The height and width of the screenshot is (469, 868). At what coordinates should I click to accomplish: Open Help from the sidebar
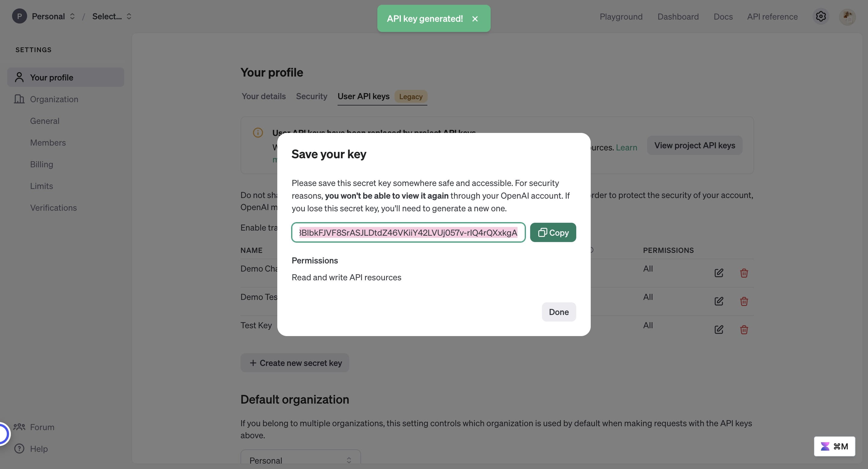point(39,449)
